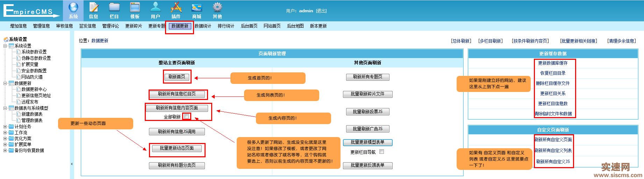The image size is (644, 179).
Task: Open 新建数据表 in the tree
Action: (x=32, y=114)
